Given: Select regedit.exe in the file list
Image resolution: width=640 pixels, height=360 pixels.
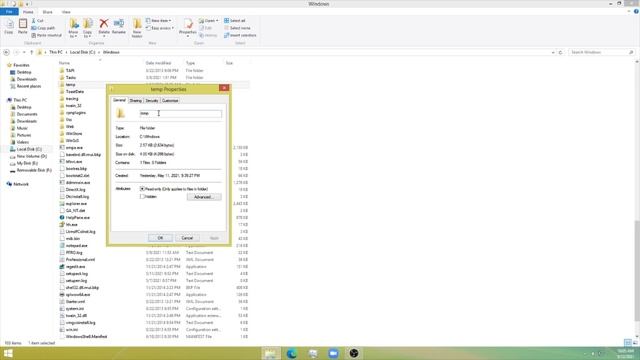Looking at the screenshot, I should pyautogui.click(x=76, y=267).
